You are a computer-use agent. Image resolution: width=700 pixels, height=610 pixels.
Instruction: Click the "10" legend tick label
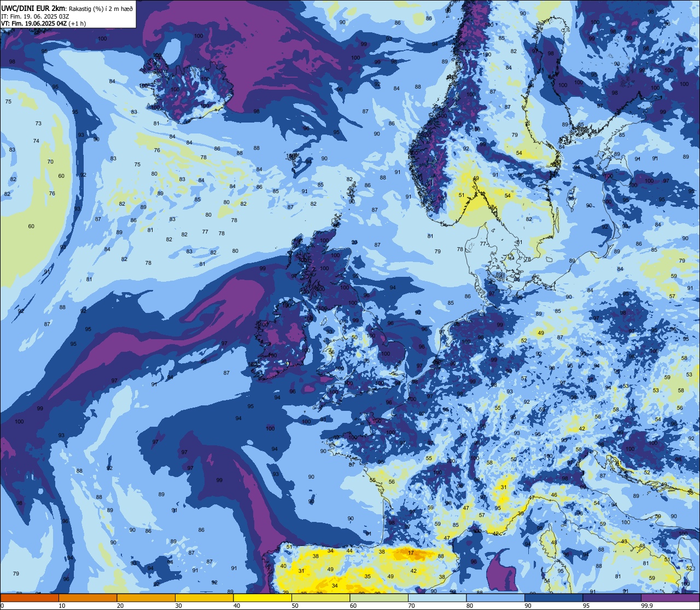click(62, 606)
